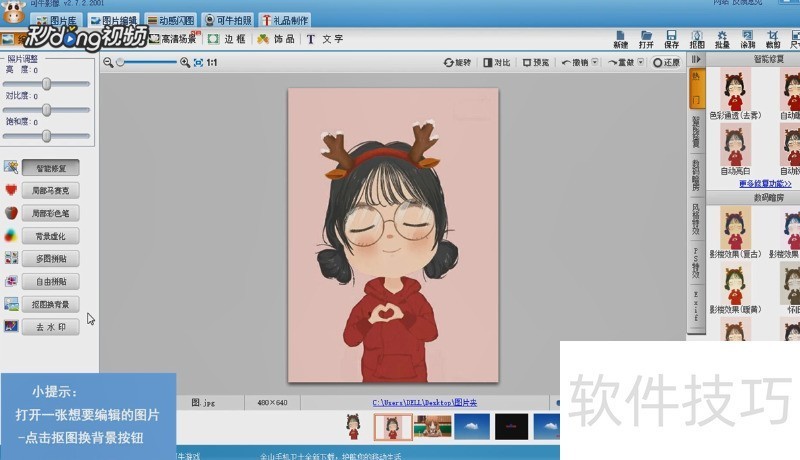Click the 撤销 (undo) button

(575, 62)
